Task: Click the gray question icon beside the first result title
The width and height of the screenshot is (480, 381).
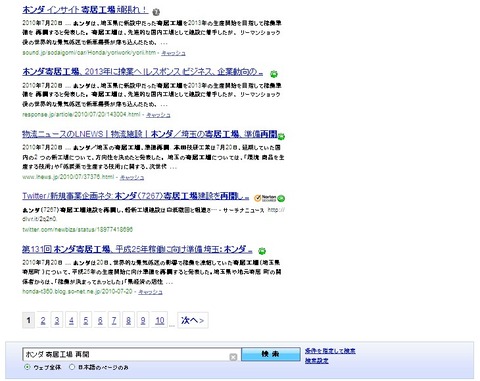Action: click(156, 12)
